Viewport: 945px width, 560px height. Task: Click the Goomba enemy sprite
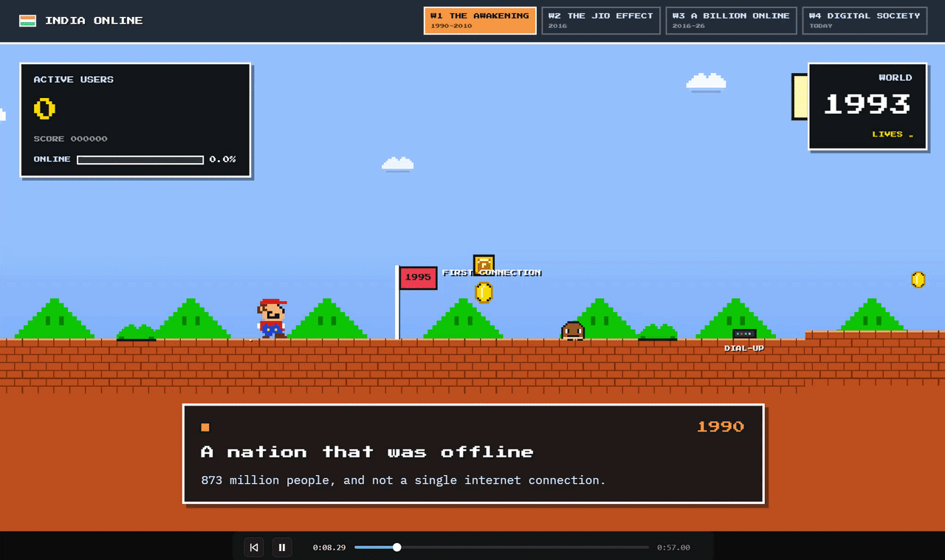pyautogui.click(x=573, y=330)
